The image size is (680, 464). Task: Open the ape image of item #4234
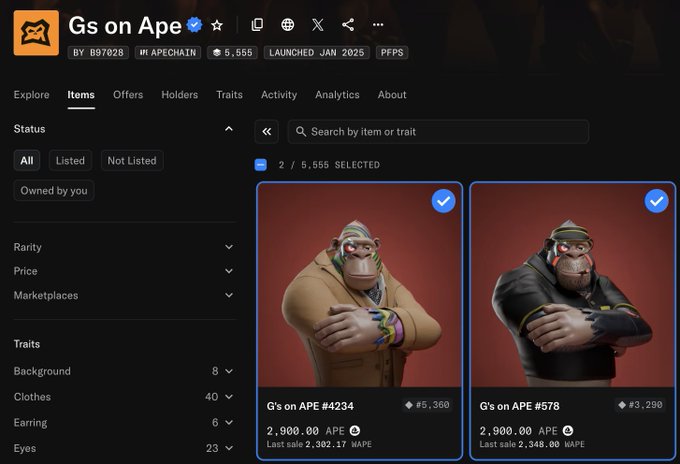point(360,285)
